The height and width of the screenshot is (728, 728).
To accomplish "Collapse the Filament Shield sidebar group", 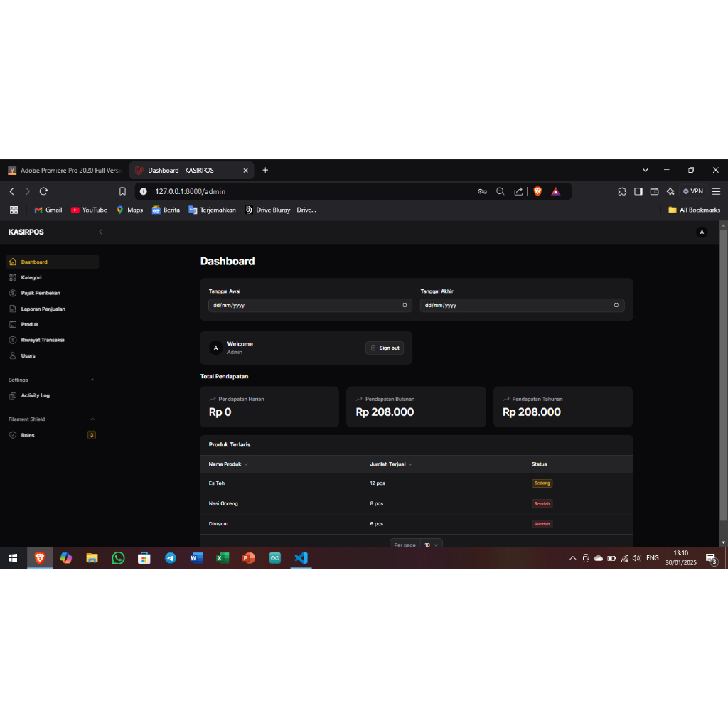I will click(92, 419).
